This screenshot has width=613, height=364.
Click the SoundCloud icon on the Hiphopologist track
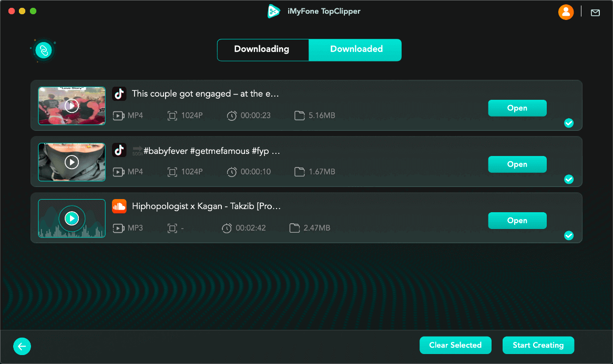(119, 206)
